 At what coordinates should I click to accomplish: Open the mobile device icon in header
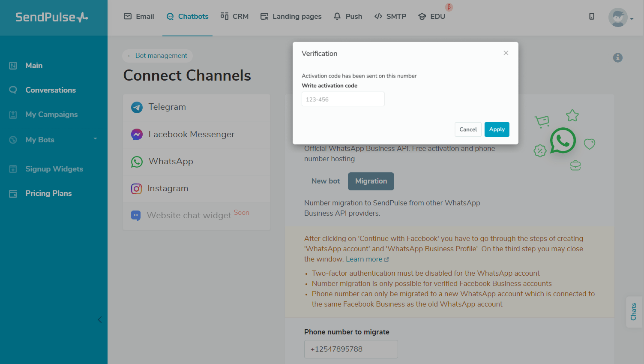tap(591, 16)
